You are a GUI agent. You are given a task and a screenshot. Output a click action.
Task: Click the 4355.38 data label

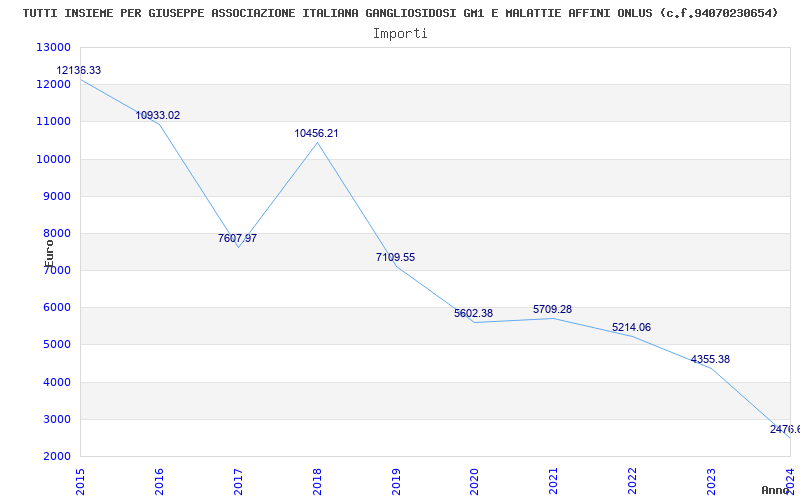710,360
